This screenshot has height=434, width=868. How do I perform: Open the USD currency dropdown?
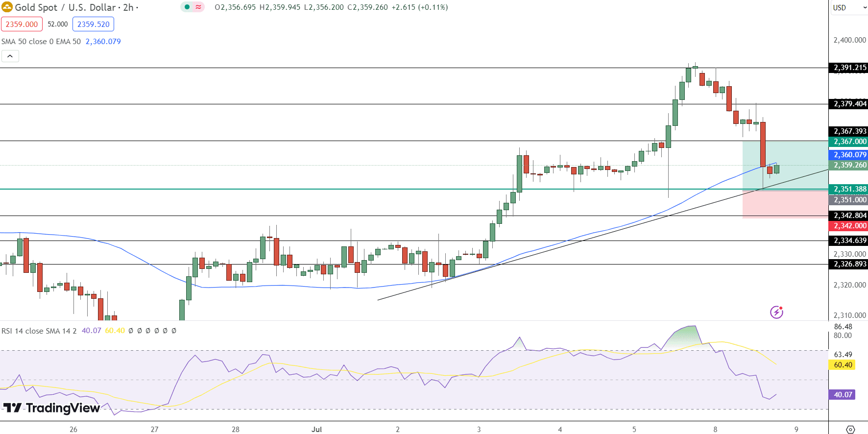849,8
